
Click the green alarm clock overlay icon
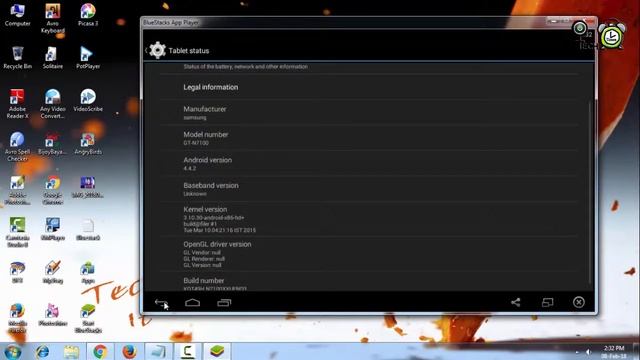coord(611,36)
